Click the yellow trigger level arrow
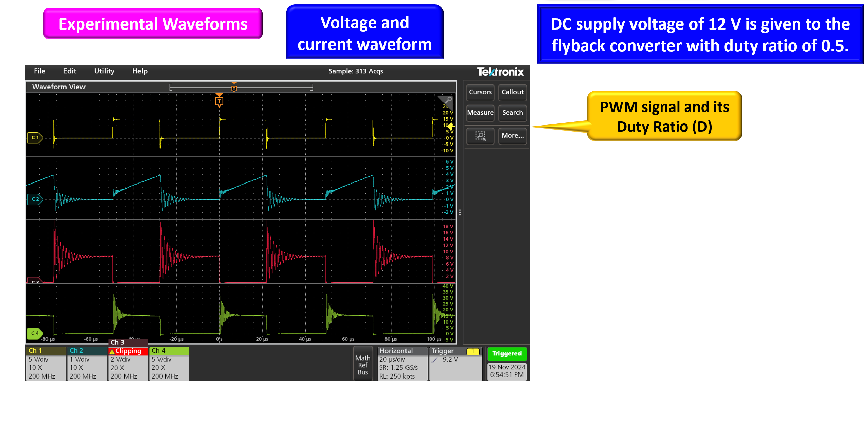This screenshot has height=442, width=868. coord(451,126)
